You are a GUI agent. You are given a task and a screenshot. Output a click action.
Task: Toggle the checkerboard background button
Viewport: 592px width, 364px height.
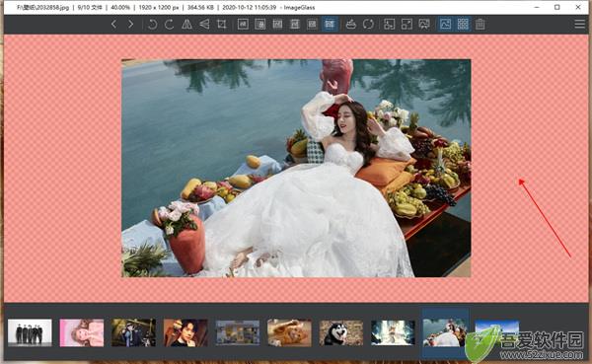click(463, 24)
